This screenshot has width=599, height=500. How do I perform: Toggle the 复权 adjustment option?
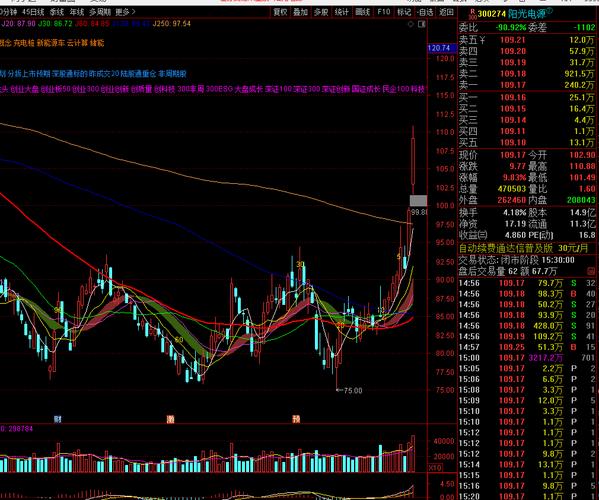(x=280, y=12)
